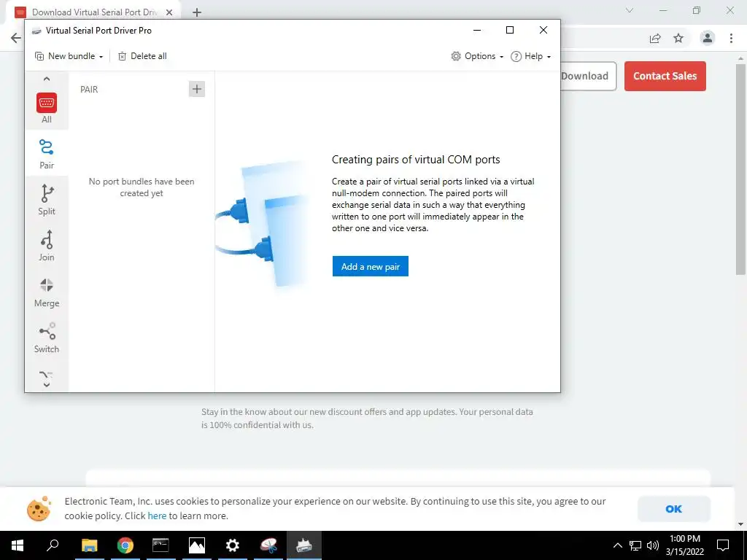
Task: Select the partly hidden bundle icon below Switch
Action: pyautogui.click(x=46, y=375)
